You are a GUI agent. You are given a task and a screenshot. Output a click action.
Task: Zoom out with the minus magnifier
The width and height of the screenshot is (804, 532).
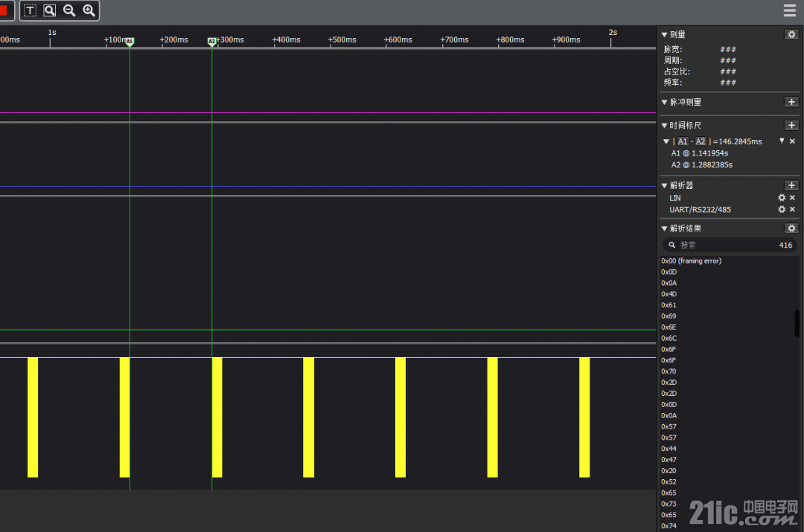pos(69,10)
